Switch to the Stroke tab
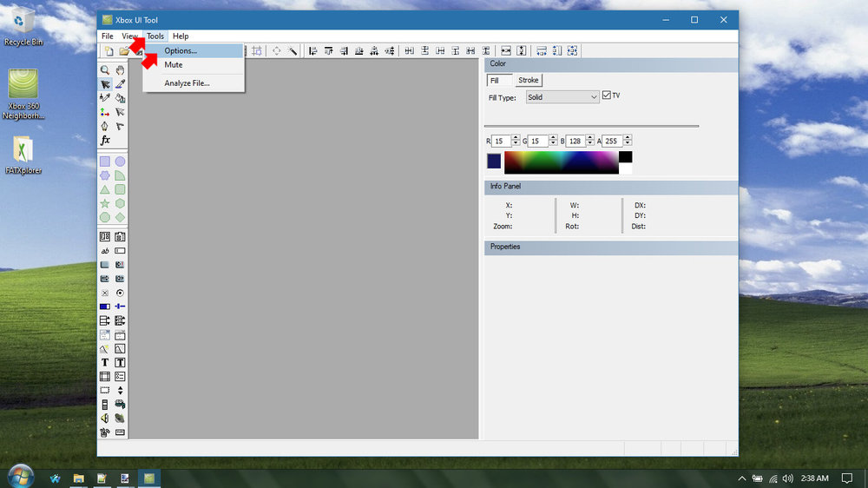The width and height of the screenshot is (868, 488). (528, 80)
